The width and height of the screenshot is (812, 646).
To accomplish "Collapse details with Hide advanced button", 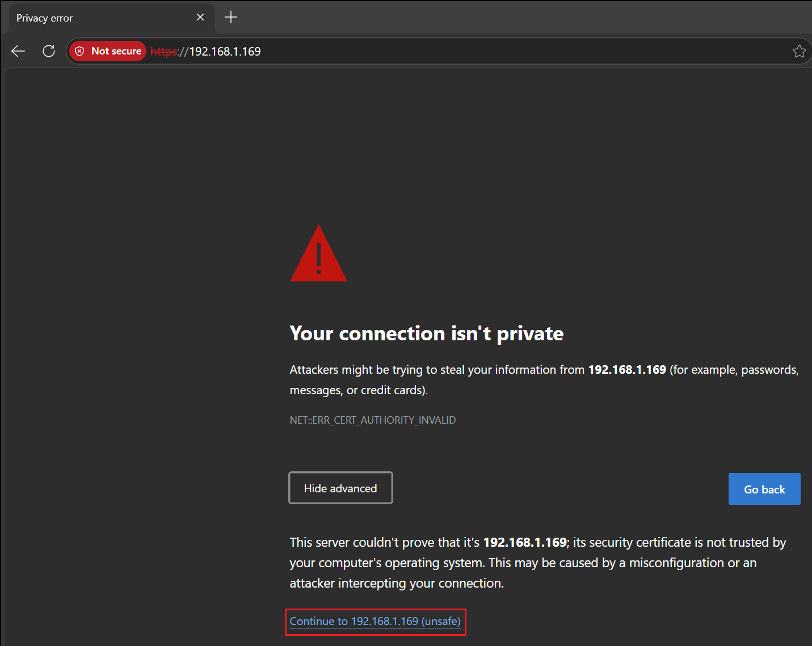I will pos(340,488).
